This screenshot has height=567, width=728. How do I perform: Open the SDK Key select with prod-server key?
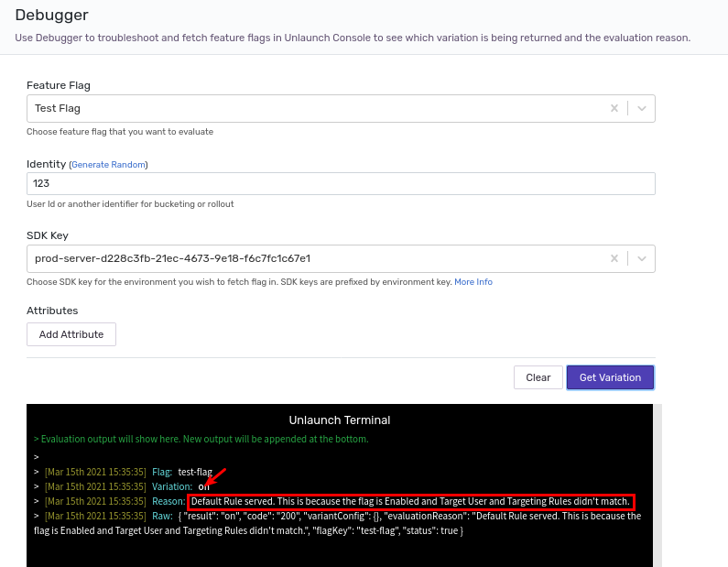[x=341, y=258]
